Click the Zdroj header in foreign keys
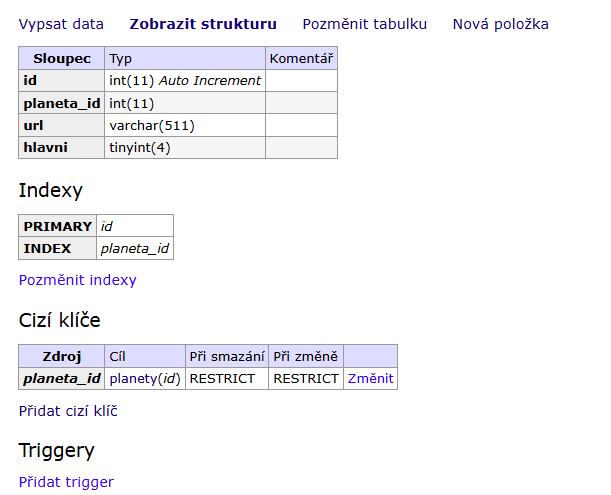 [61, 357]
